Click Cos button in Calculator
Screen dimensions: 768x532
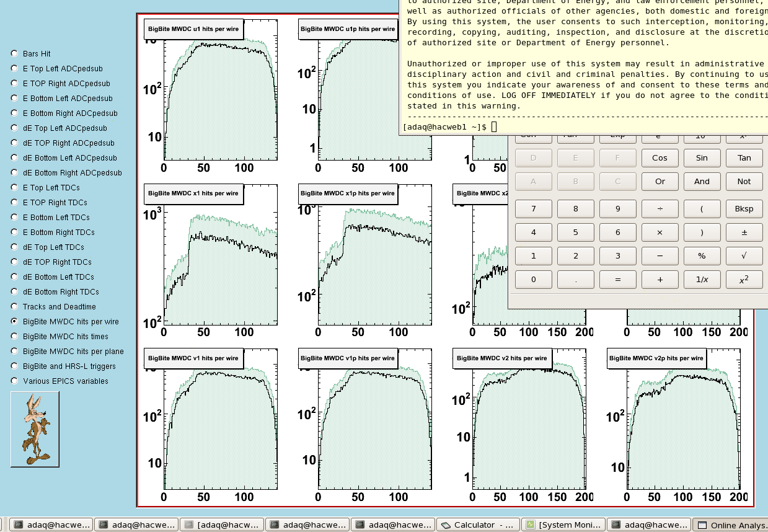pos(660,158)
